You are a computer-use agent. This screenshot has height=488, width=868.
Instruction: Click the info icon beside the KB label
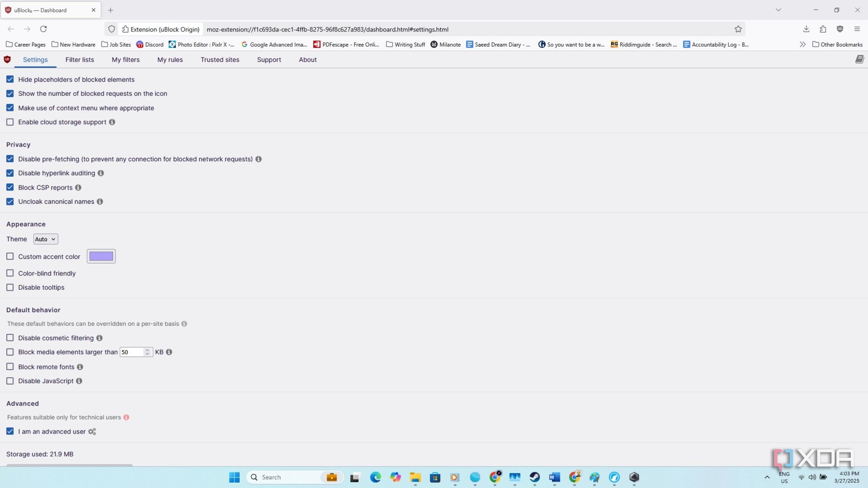click(x=169, y=352)
